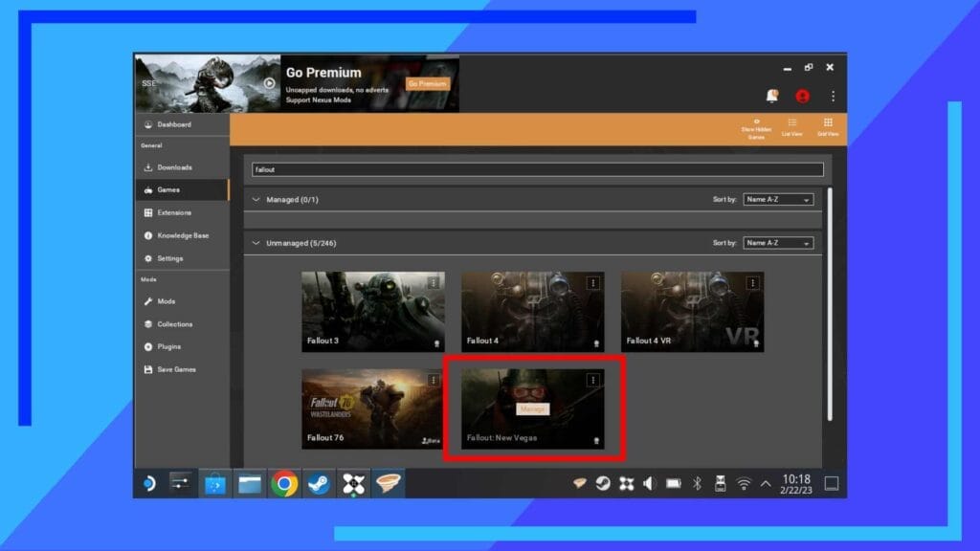The image size is (980, 551).
Task: Select the Fallout 4 VR game thumbnail
Action: point(692,311)
